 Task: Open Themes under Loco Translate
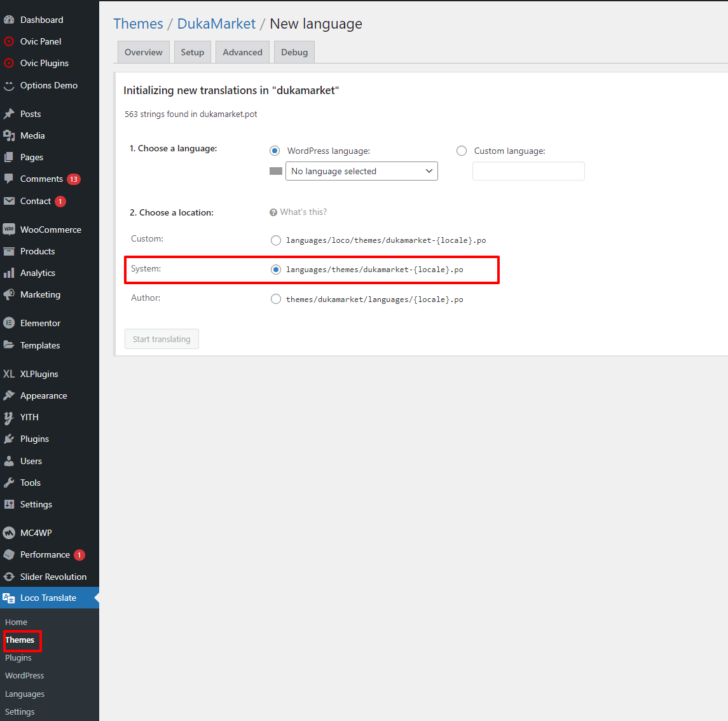(x=20, y=640)
